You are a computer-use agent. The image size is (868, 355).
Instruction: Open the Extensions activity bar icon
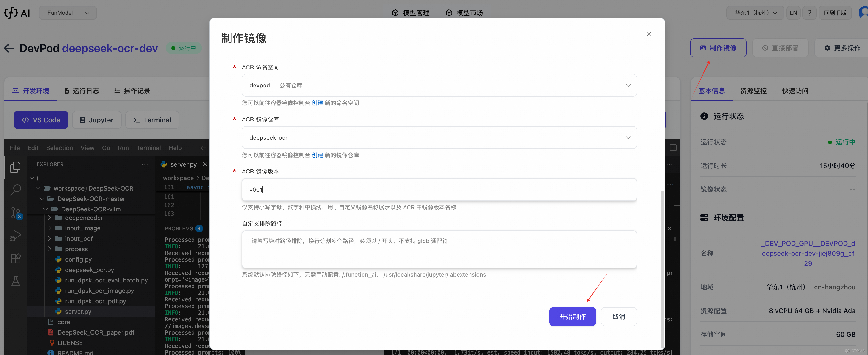pyautogui.click(x=15, y=258)
